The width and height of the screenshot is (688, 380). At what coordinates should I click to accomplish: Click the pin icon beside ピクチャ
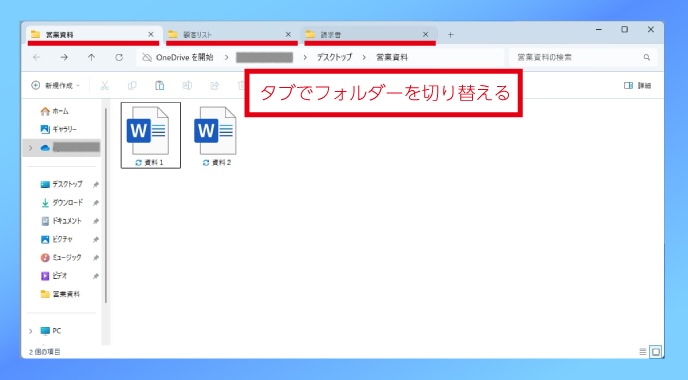96,240
